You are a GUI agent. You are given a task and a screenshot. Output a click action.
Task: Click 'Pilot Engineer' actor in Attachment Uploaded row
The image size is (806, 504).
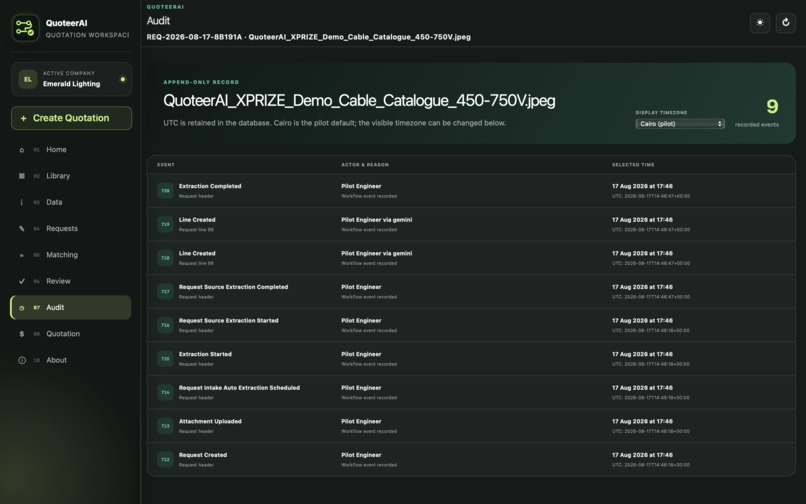361,421
